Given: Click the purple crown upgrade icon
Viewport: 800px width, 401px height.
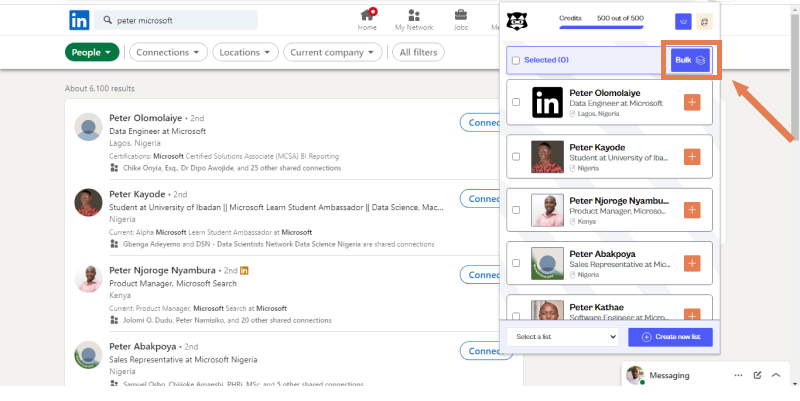Looking at the screenshot, I should click(683, 21).
